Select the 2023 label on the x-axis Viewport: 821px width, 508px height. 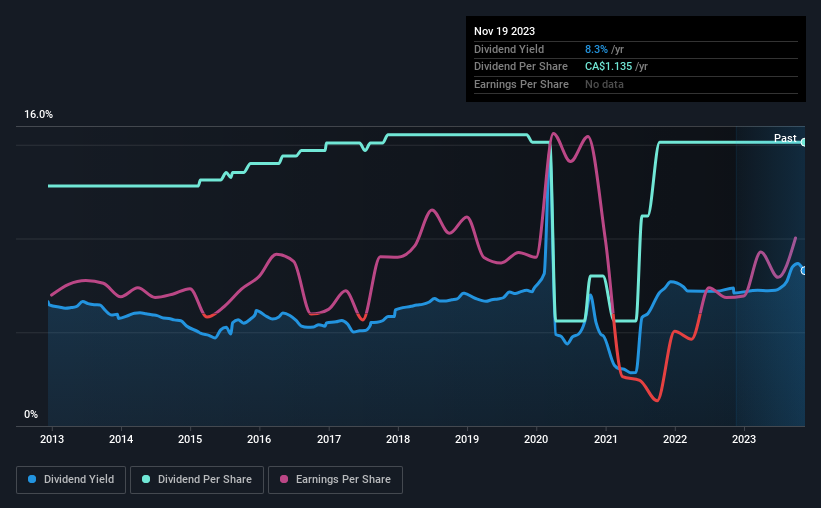coord(744,439)
